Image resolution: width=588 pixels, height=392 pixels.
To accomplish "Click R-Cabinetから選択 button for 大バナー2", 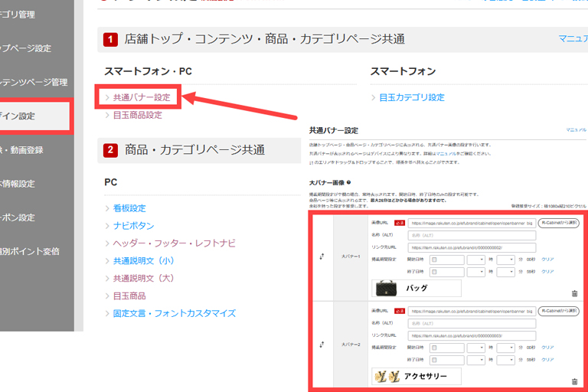I will [x=559, y=311].
